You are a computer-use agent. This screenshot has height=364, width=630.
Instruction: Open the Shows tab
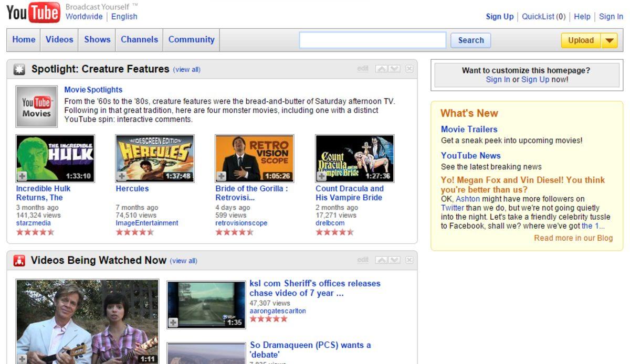(97, 40)
